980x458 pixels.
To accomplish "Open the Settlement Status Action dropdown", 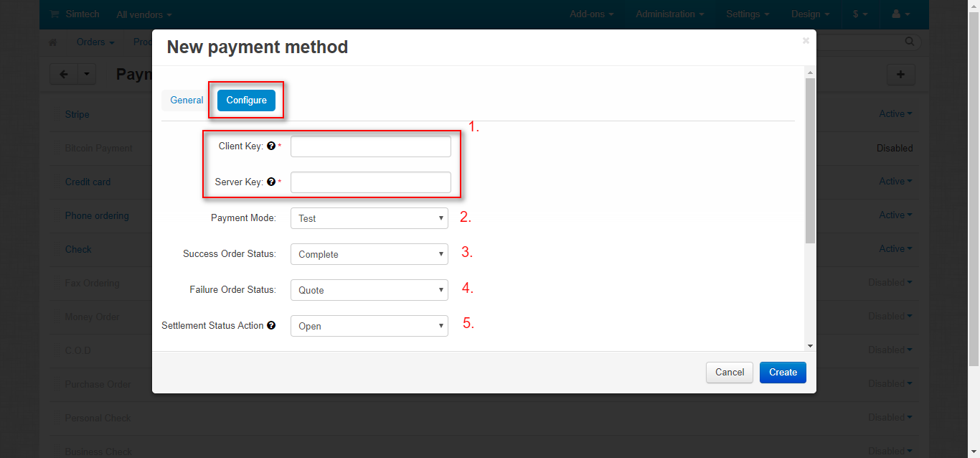I will tap(369, 326).
